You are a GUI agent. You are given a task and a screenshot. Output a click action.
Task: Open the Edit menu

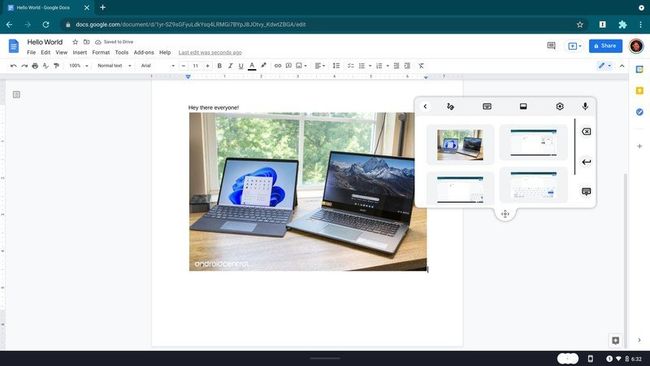point(46,53)
